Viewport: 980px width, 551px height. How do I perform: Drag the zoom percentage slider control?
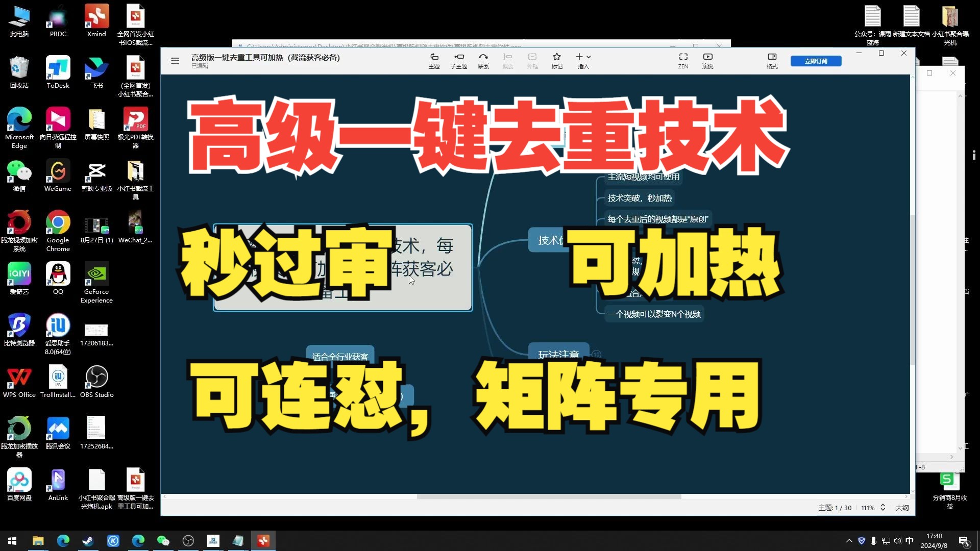tap(883, 507)
